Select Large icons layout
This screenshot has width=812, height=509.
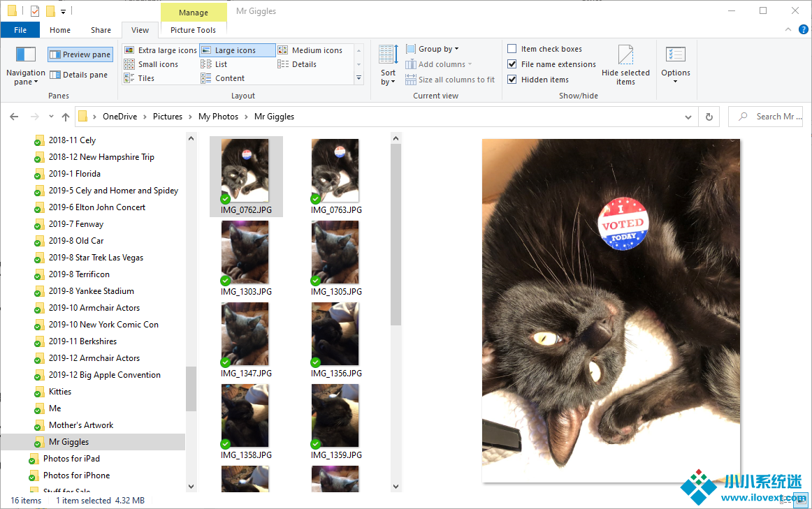pyautogui.click(x=237, y=50)
